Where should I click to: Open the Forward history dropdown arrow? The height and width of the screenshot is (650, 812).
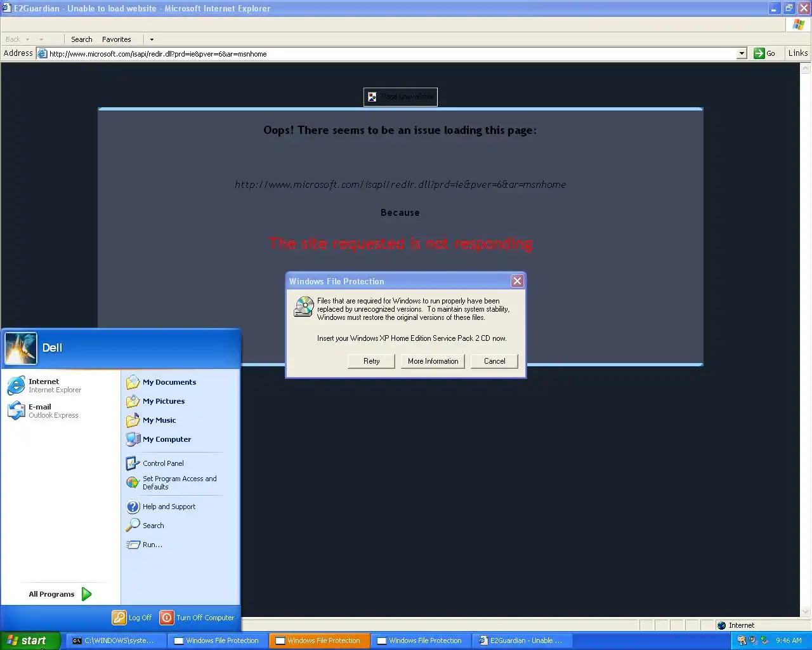pyautogui.click(x=41, y=39)
